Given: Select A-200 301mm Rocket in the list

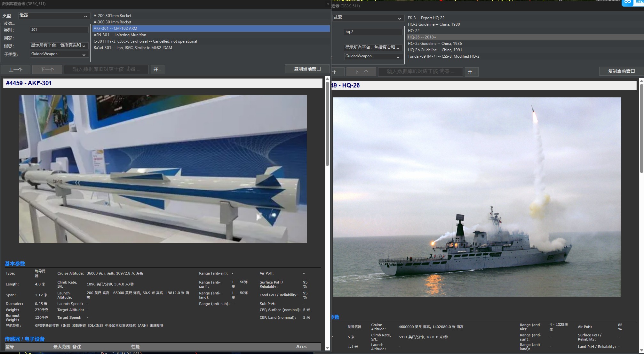Looking at the screenshot, I should coord(113,16).
